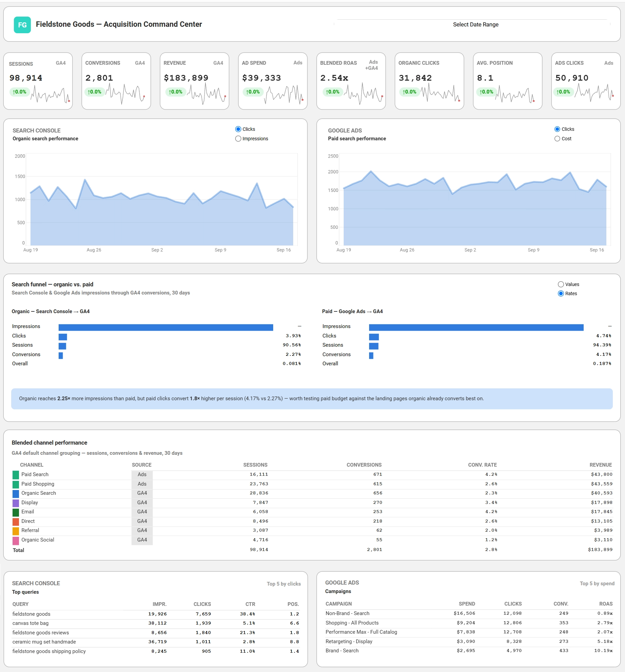The width and height of the screenshot is (625, 672).
Task: Select Clicks radio in Google Ads chart
Action: (x=557, y=129)
